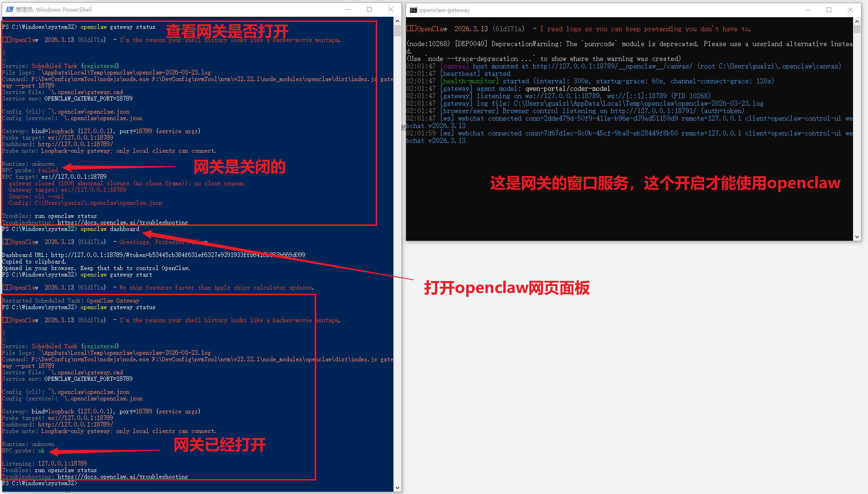This screenshot has width=868, height=494.
Task: Click the '[heartbeat] started' log line
Action: [458, 74]
